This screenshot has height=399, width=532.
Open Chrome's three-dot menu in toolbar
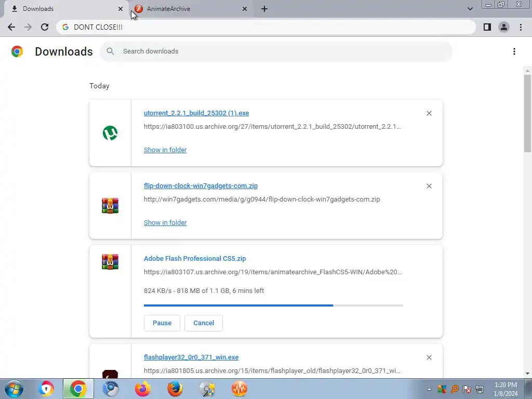(521, 27)
